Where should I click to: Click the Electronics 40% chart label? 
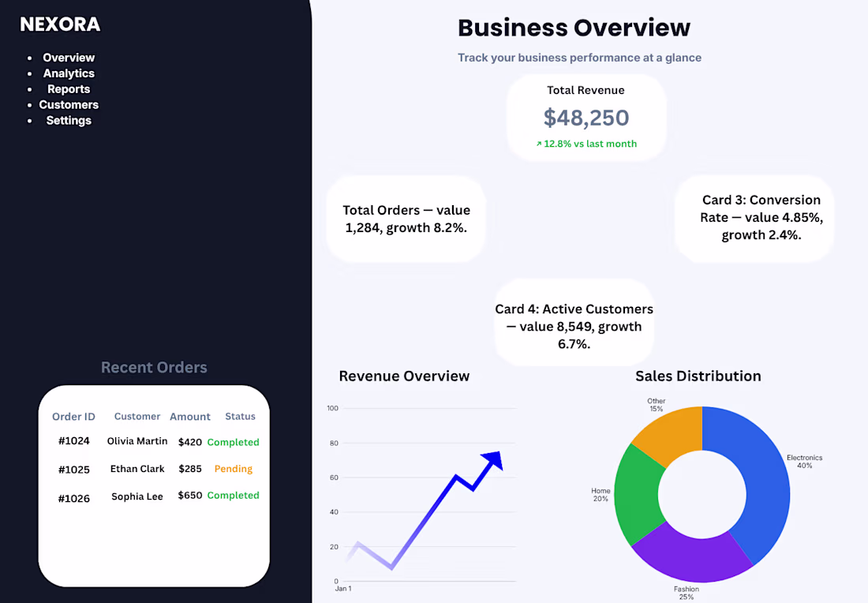tap(804, 461)
